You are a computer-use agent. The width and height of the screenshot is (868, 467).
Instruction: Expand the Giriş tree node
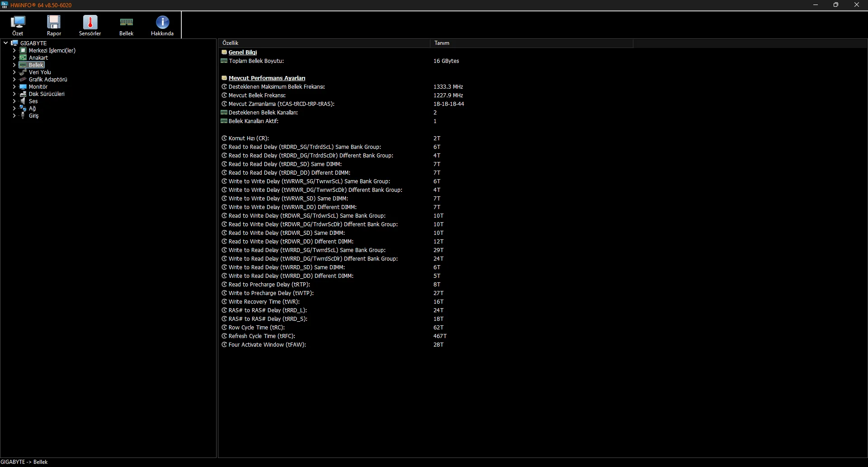(14, 115)
